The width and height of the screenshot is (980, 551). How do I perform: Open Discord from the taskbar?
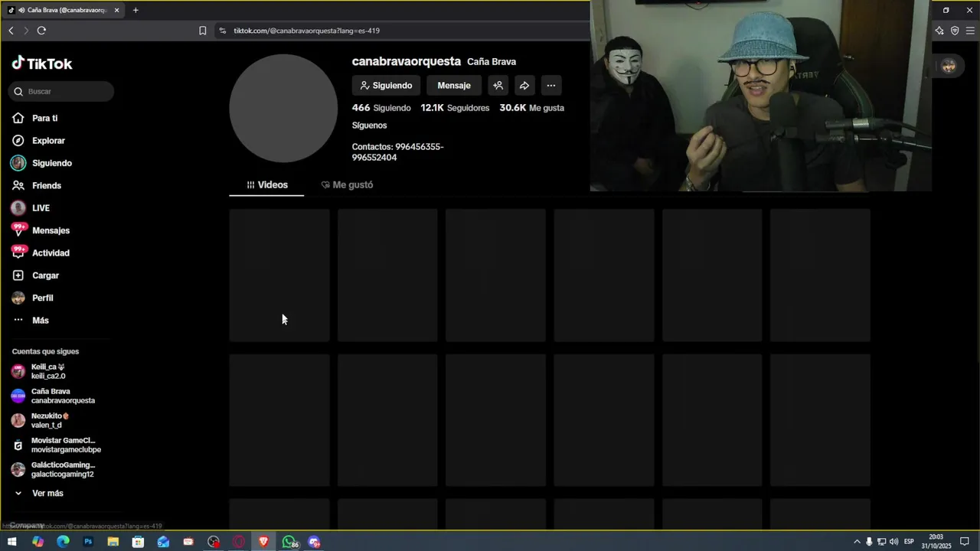pos(314,542)
